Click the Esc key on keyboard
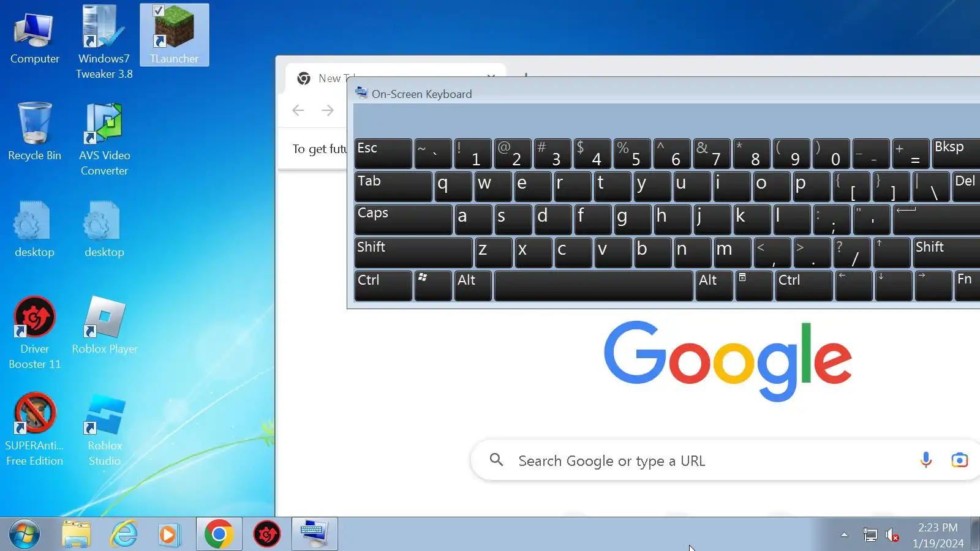The width and height of the screenshot is (980, 551). [383, 154]
